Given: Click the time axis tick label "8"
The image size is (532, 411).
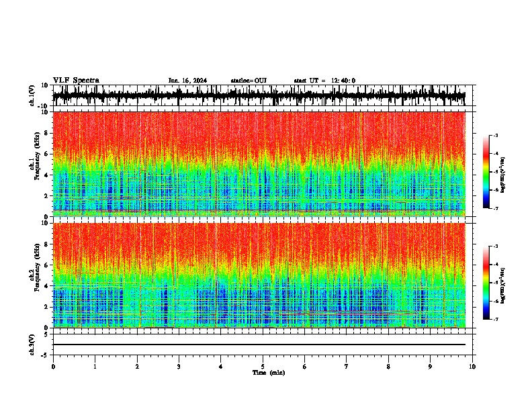Looking at the screenshot, I should click(388, 367).
